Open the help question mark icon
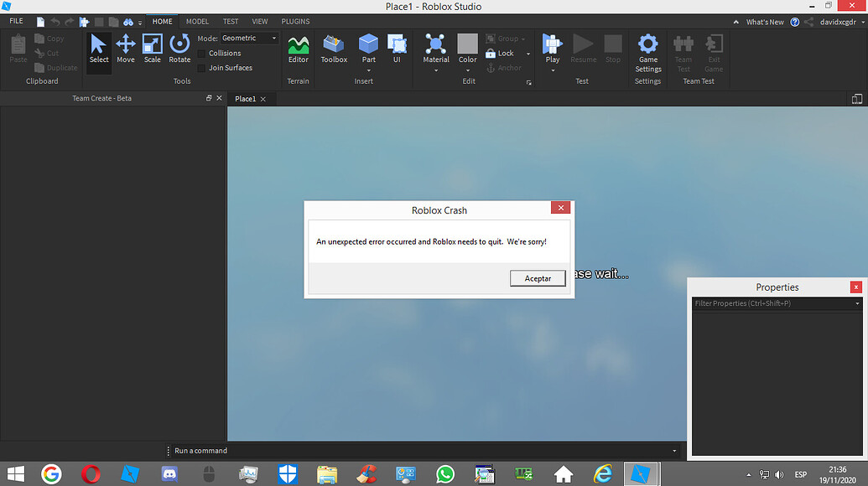Screen dimensions: 868x486 point(794,22)
